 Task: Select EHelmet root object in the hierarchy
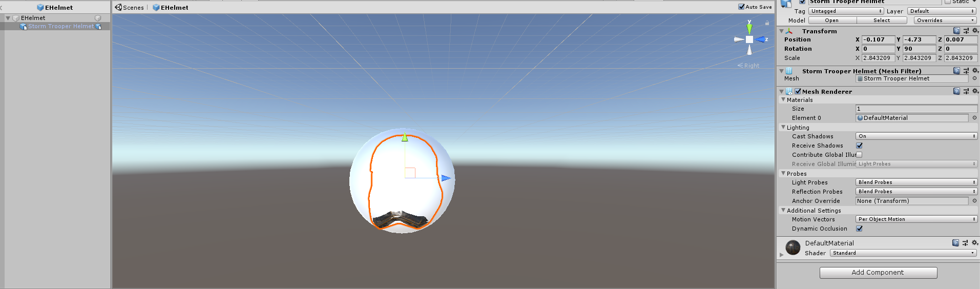click(33, 18)
